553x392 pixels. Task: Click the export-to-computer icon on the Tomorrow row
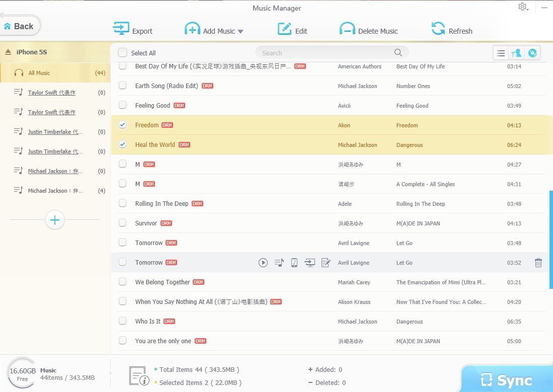(310, 262)
